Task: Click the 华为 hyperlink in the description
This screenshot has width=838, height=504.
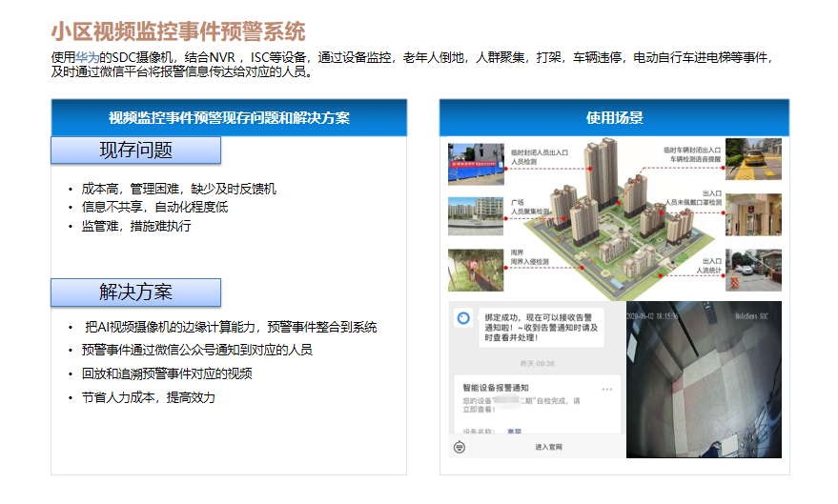Action: tap(87, 57)
